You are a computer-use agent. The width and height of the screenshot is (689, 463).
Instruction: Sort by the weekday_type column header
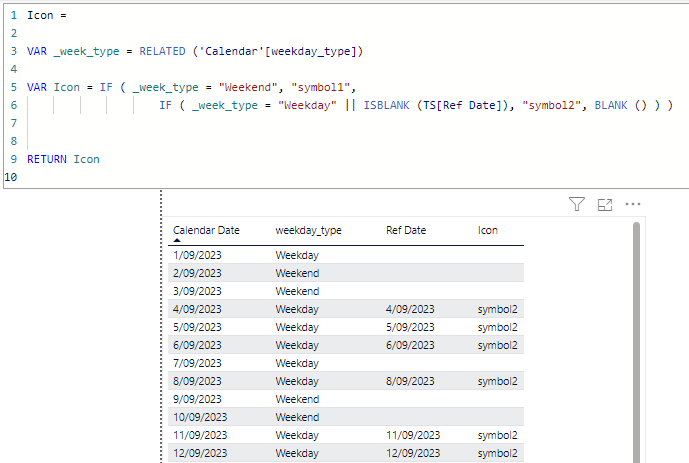(x=308, y=230)
